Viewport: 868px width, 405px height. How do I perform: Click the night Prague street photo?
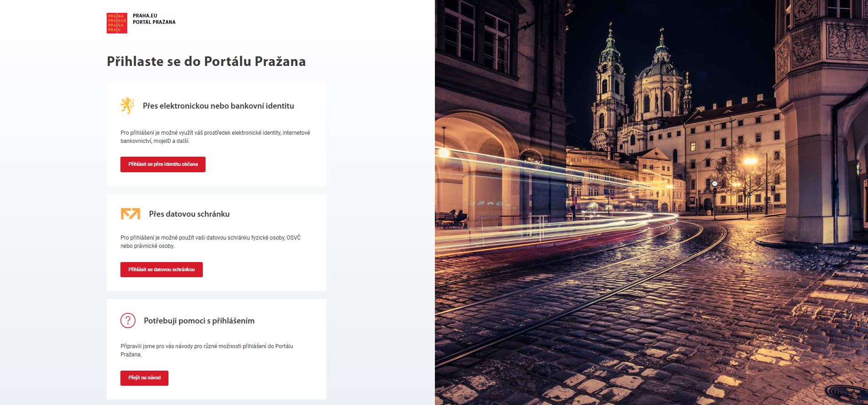point(651,202)
